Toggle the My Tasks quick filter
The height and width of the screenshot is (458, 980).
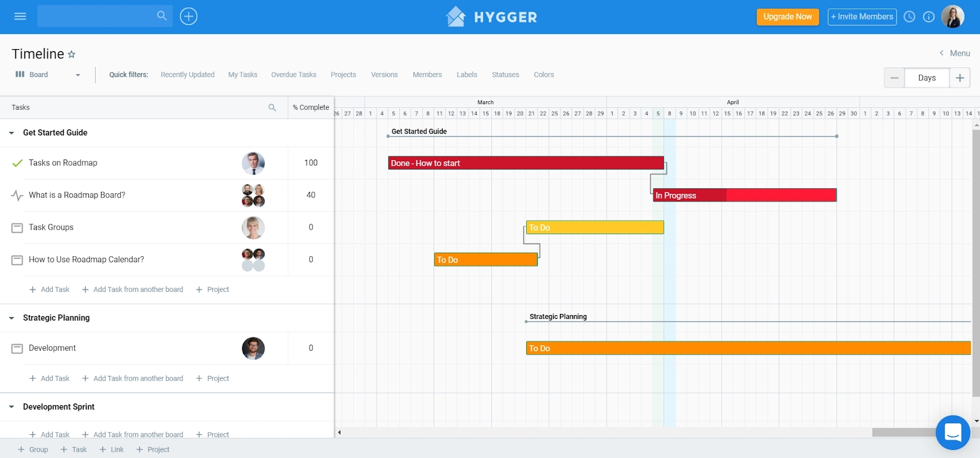243,75
